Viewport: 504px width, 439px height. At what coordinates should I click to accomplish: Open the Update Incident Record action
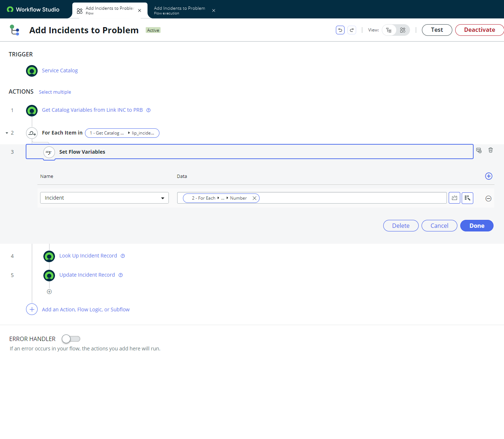pos(87,274)
